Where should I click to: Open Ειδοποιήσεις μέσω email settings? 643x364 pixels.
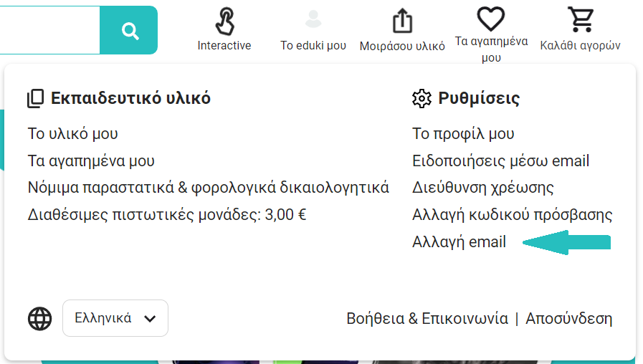tap(501, 161)
